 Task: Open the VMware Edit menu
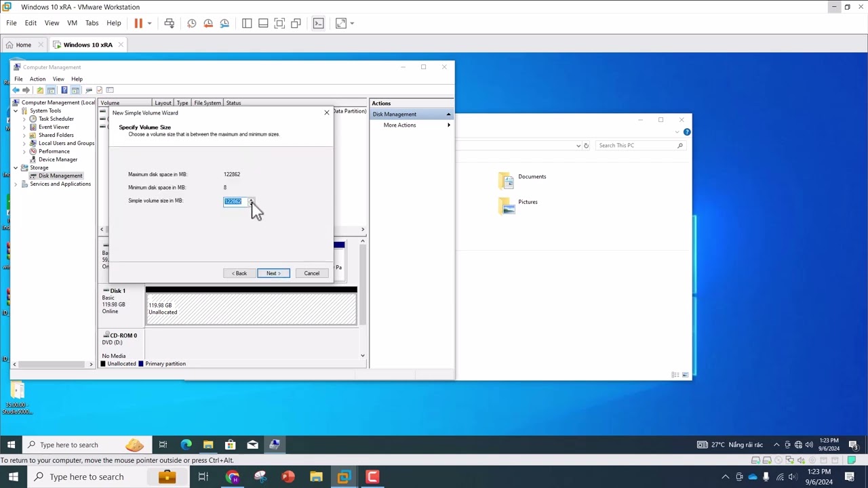click(x=31, y=23)
